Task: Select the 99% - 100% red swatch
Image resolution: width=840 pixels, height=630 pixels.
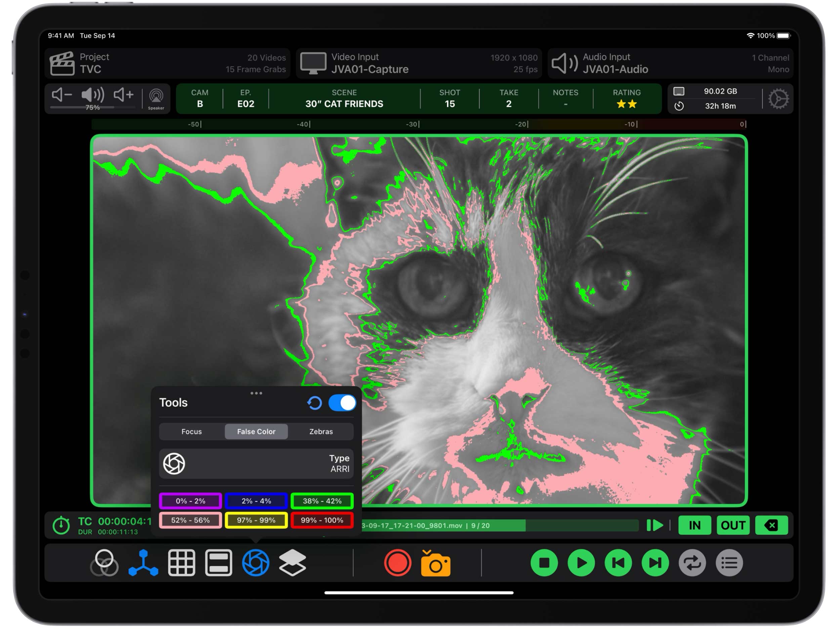Action: tap(322, 520)
